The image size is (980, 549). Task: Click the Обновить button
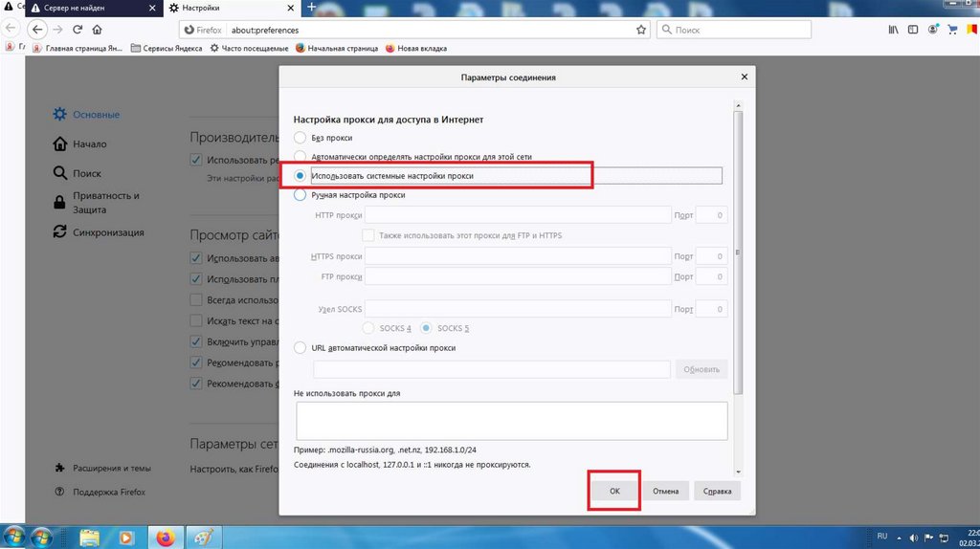click(x=702, y=369)
